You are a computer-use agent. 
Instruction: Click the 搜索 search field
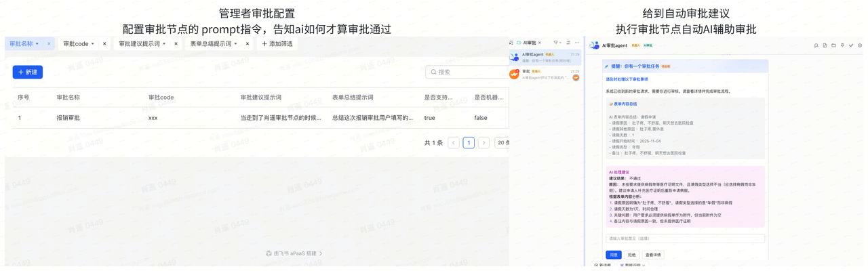point(468,72)
